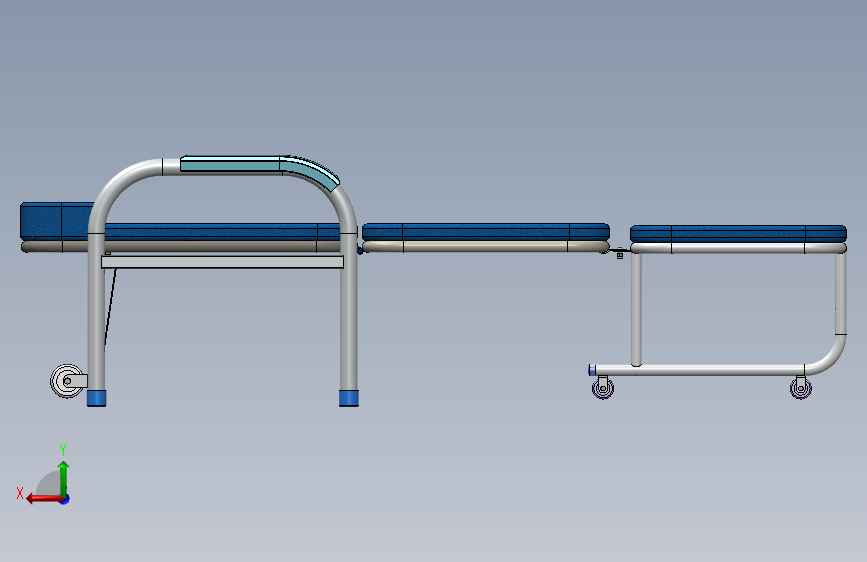The height and width of the screenshot is (562, 867).
Task: Click the large gray rear caster wheel
Action: (66, 381)
